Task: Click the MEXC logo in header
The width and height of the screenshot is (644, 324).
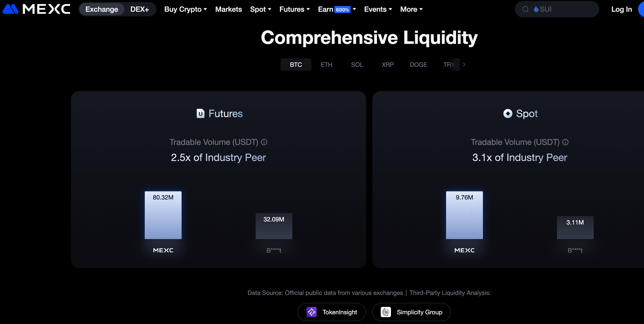Action: 36,9
